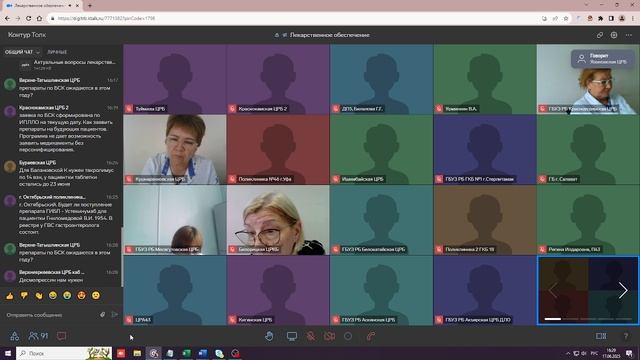The height and width of the screenshot is (360, 640).
Task: Open File Explorer from taskbar
Action: [x=137, y=353]
